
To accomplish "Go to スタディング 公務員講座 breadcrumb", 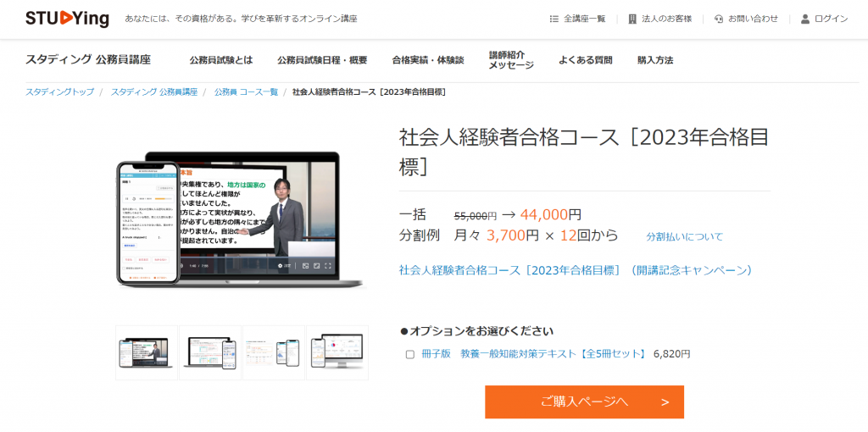I will coord(154,91).
